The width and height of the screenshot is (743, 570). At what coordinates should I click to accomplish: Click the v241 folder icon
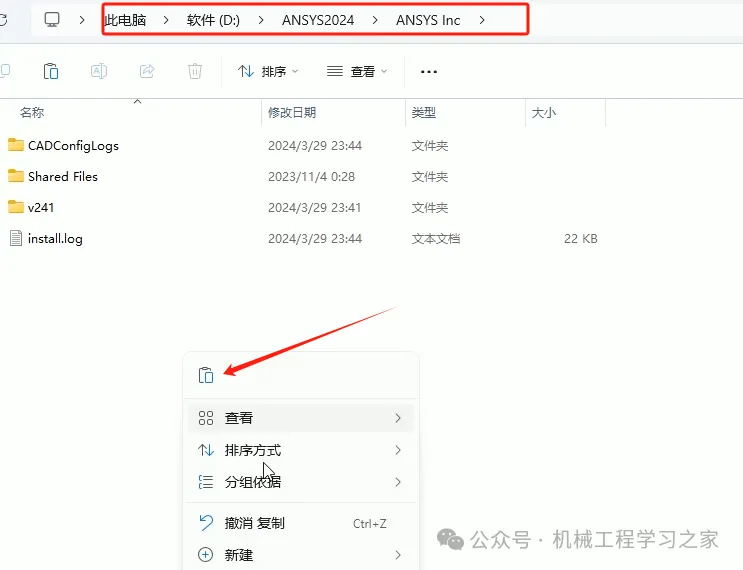[x=16, y=207]
